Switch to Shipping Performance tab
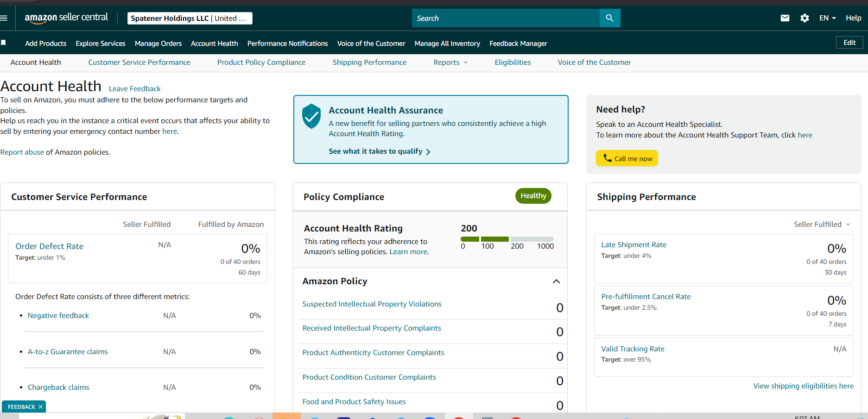868x419 pixels. [369, 63]
